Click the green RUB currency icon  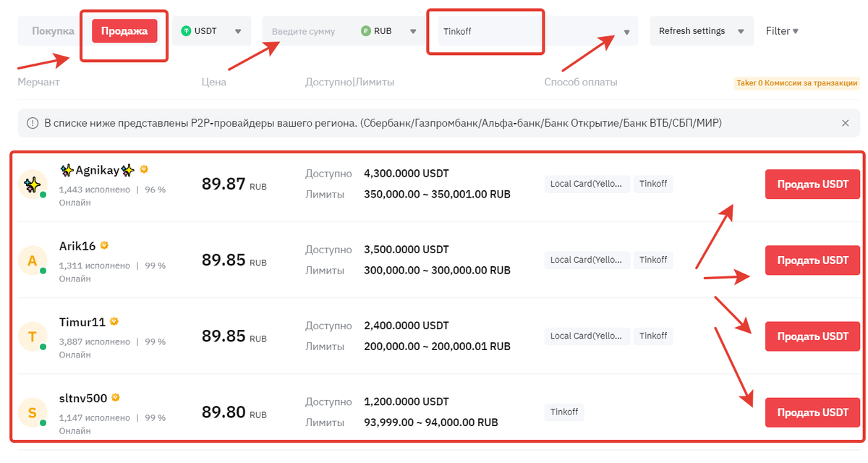point(366,31)
